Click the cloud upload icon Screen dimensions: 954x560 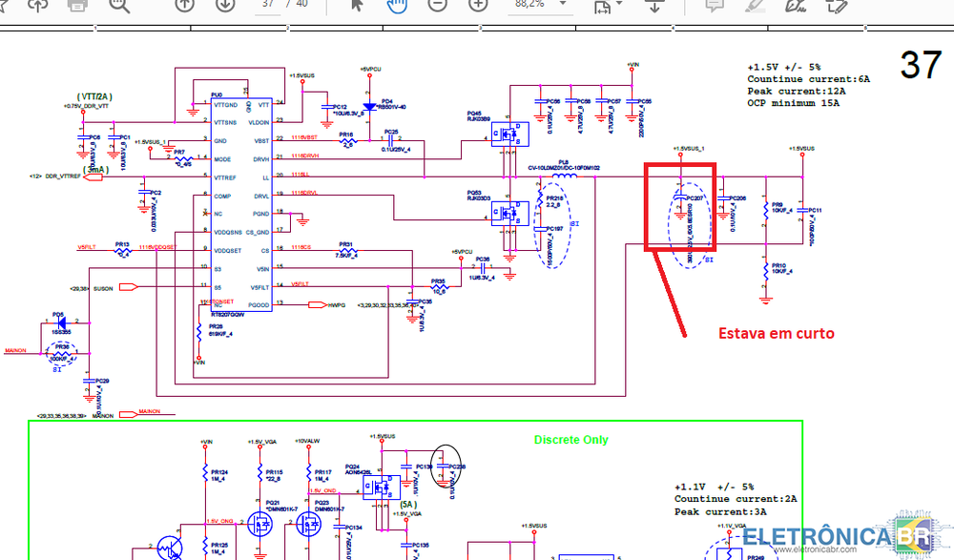pos(38,5)
